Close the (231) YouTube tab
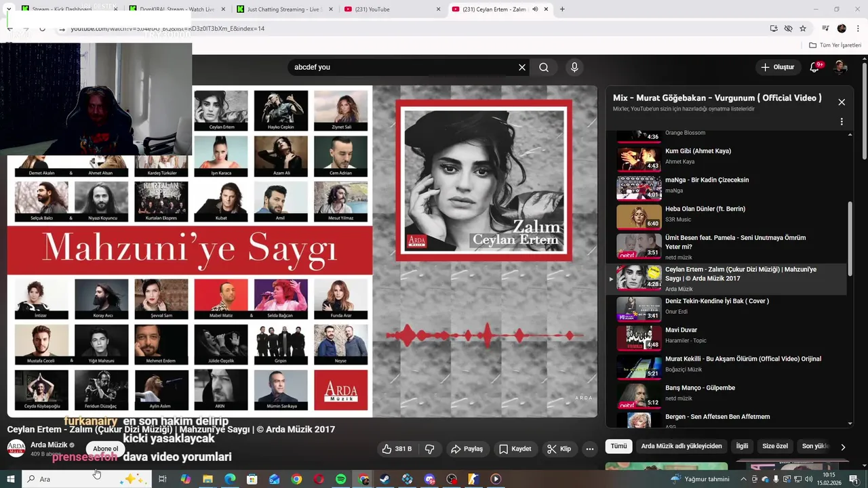This screenshot has height=488, width=868. tap(438, 9)
